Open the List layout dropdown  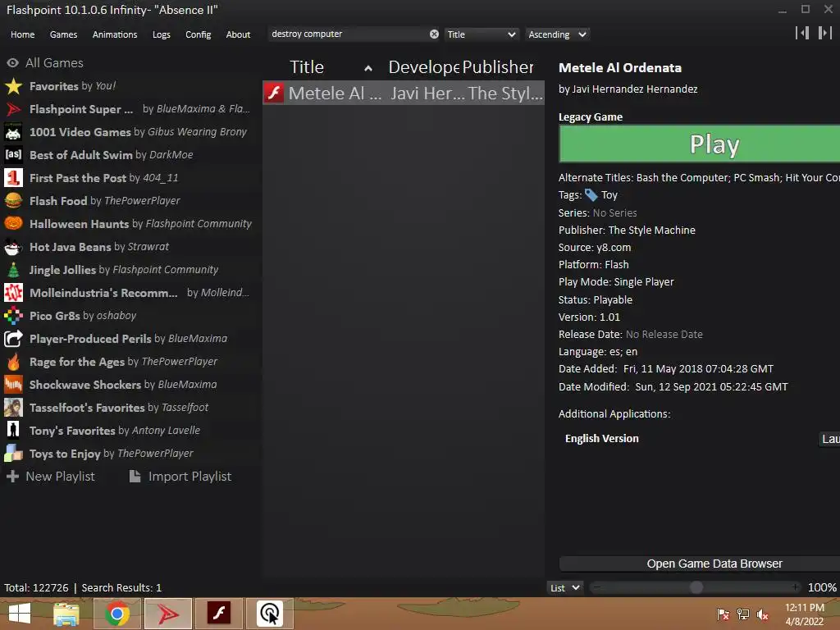click(565, 587)
